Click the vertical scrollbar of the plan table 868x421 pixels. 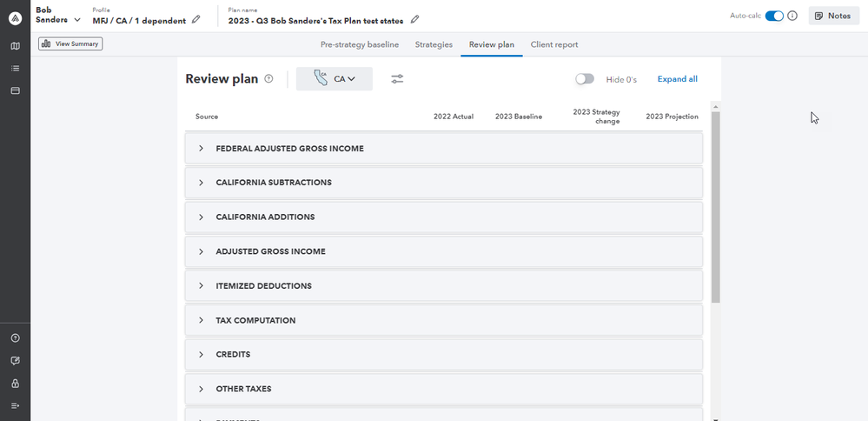[715, 209]
